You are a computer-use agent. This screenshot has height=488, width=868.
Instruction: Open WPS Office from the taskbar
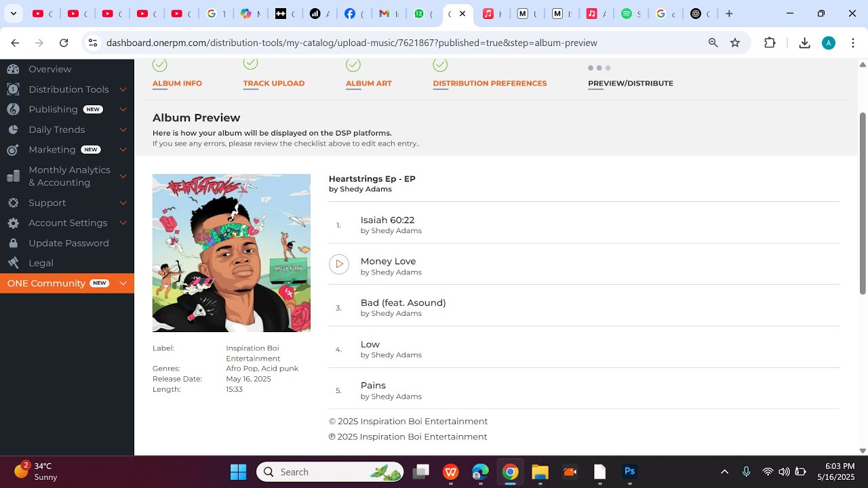451,472
